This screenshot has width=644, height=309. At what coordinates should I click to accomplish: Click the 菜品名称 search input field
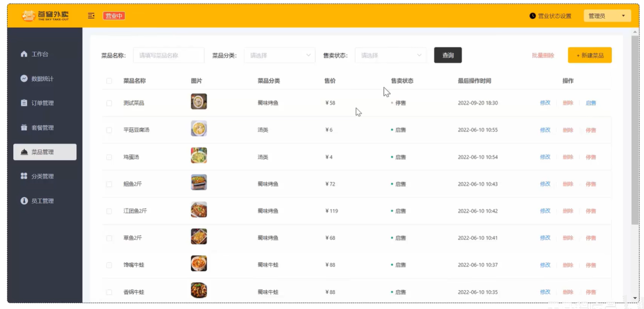tap(169, 56)
